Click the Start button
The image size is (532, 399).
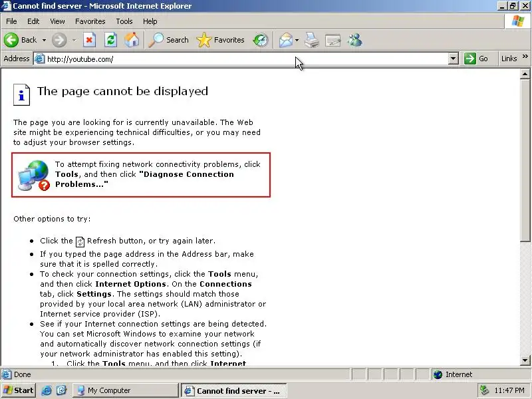19,390
